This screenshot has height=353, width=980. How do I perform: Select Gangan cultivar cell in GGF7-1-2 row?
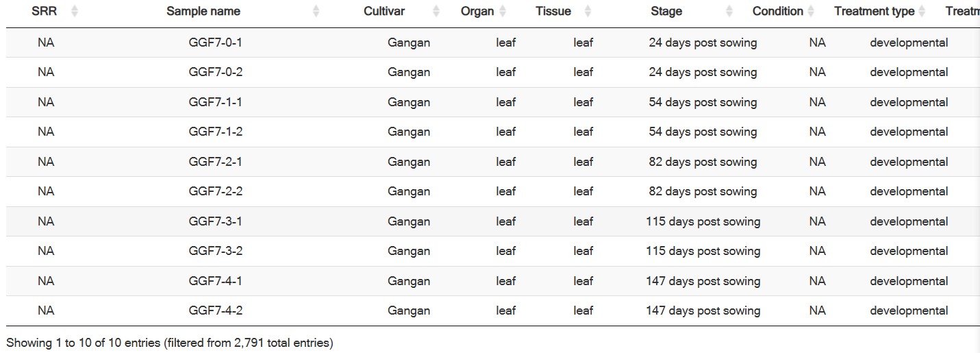click(409, 132)
